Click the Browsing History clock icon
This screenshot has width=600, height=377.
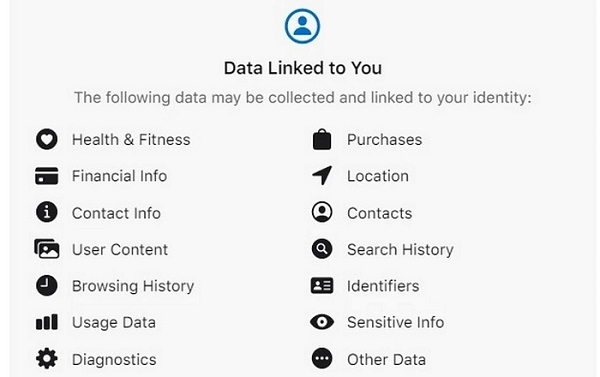click(47, 286)
